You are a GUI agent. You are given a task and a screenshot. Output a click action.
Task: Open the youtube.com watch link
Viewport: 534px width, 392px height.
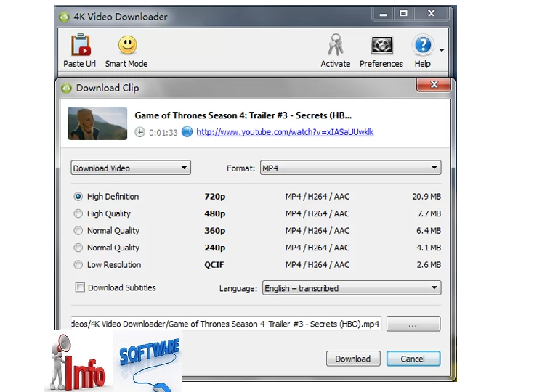[285, 132]
